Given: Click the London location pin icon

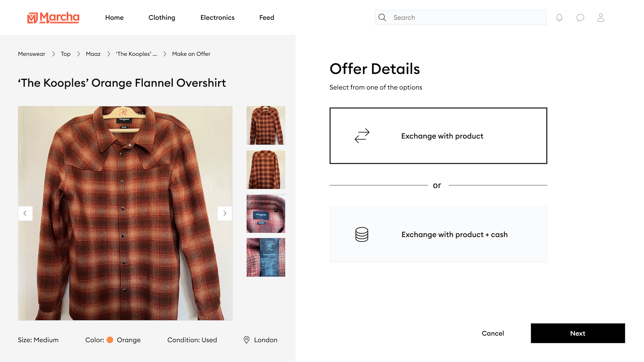Looking at the screenshot, I should pyautogui.click(x=247, y=340).
